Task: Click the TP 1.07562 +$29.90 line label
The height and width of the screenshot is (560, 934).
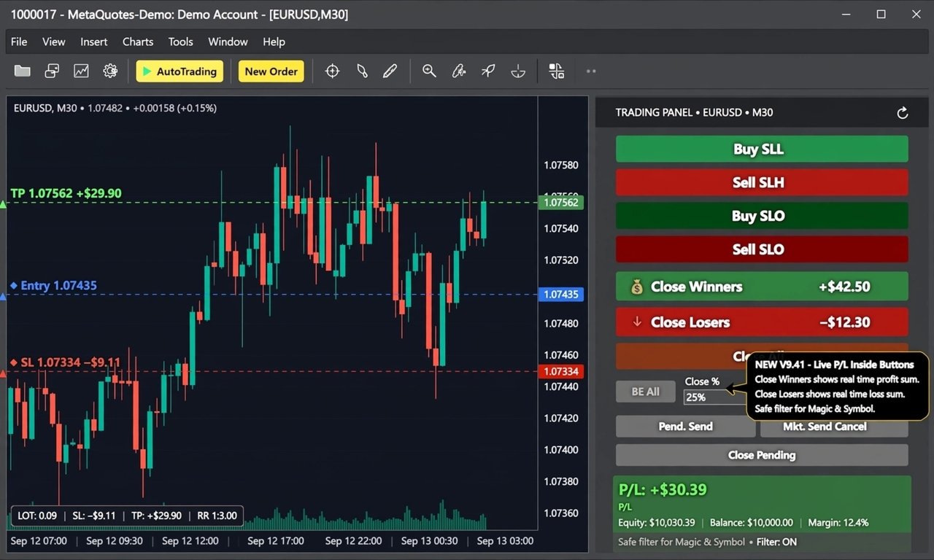Action: point(66,193)
